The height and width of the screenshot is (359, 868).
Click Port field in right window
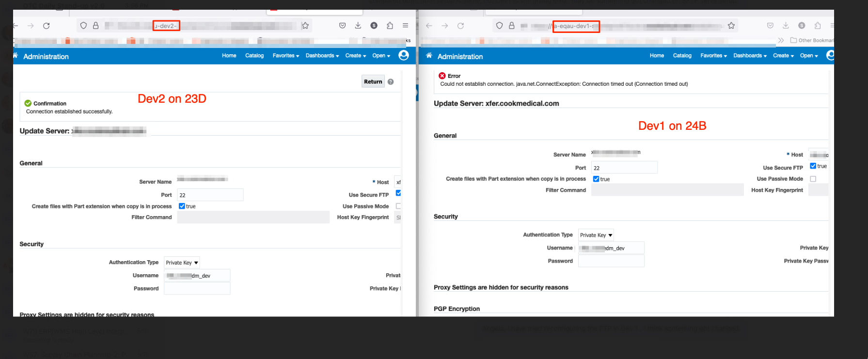[624, 168]
